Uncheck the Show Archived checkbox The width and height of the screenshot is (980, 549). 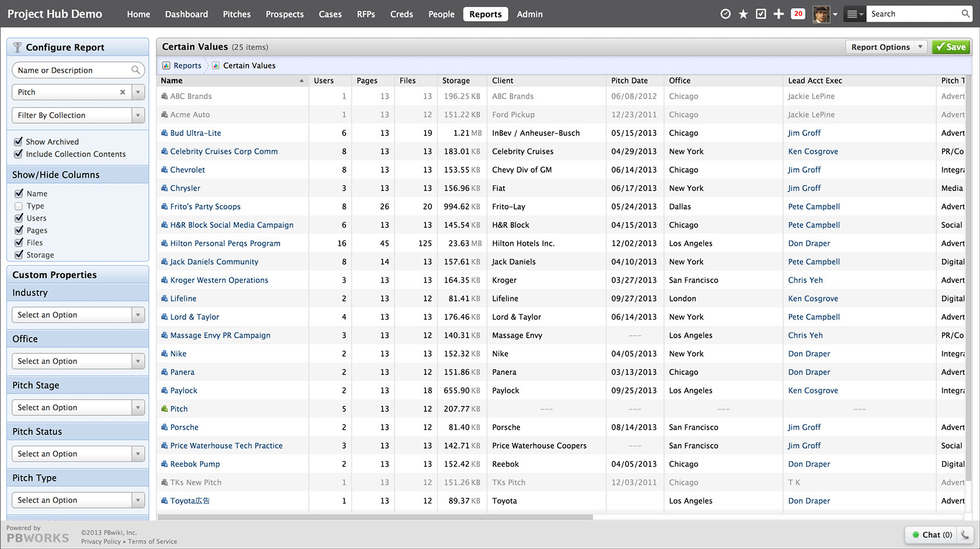(x=18, y=141)
